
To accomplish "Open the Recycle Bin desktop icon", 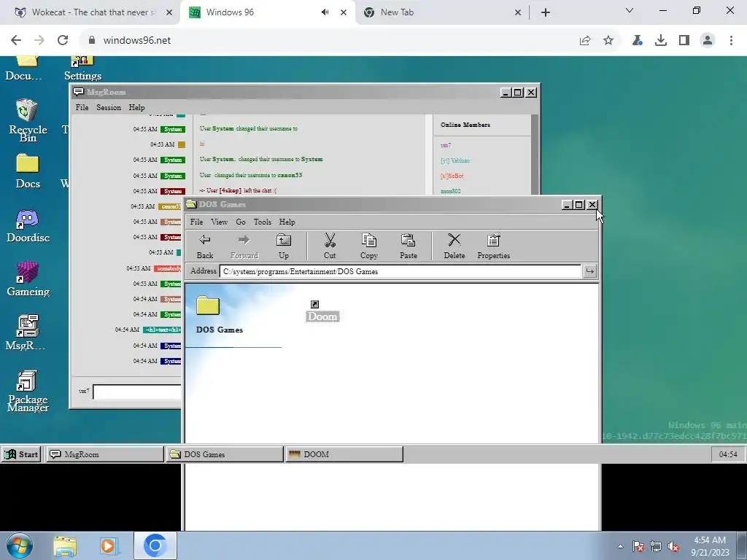I will (x=28, y=120).
